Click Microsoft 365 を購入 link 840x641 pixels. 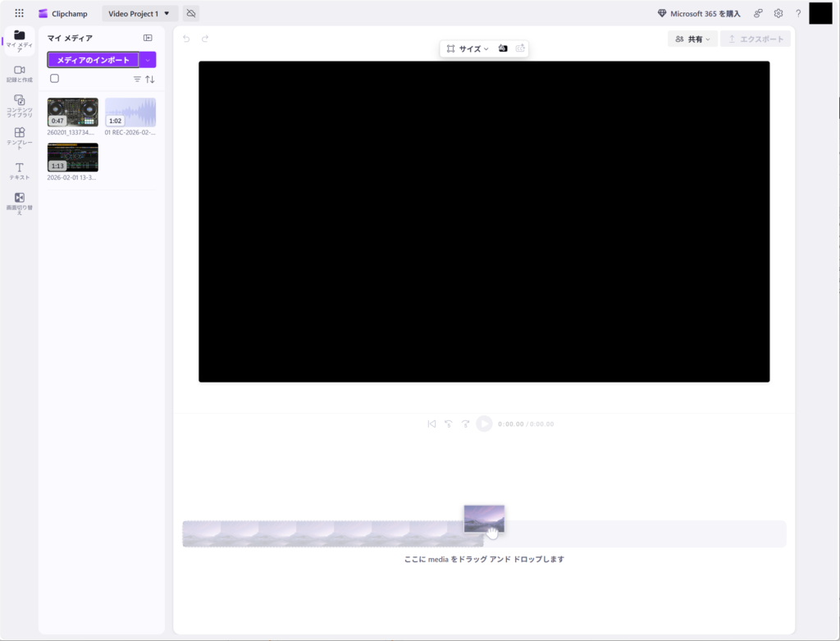click(699, 14)
